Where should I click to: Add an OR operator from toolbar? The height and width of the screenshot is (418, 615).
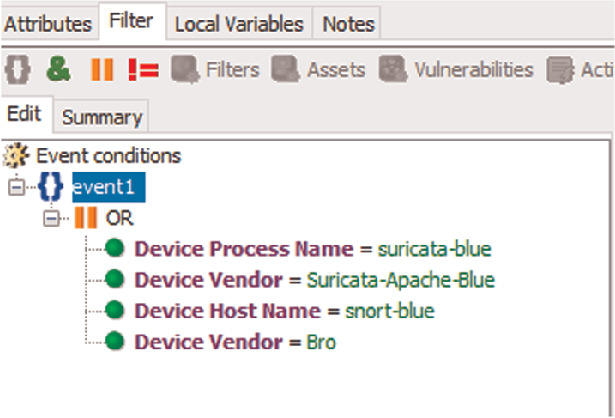click(x=102, y=70)
